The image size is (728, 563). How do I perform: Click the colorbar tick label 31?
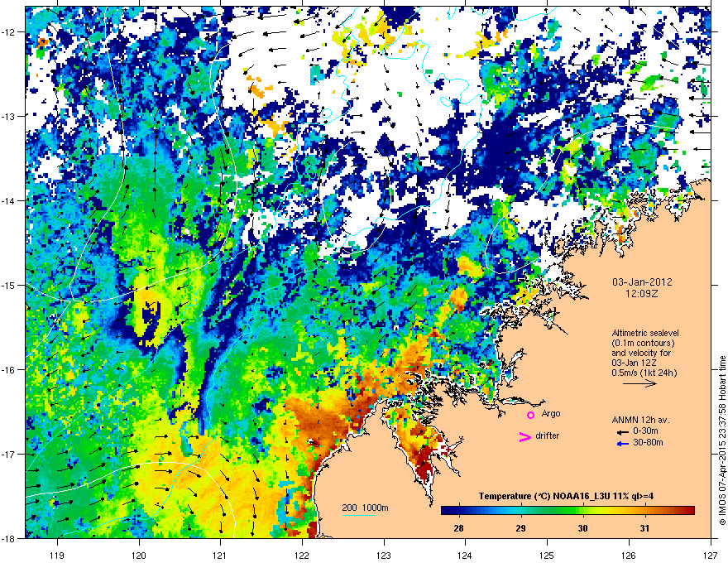click(644, 528)
